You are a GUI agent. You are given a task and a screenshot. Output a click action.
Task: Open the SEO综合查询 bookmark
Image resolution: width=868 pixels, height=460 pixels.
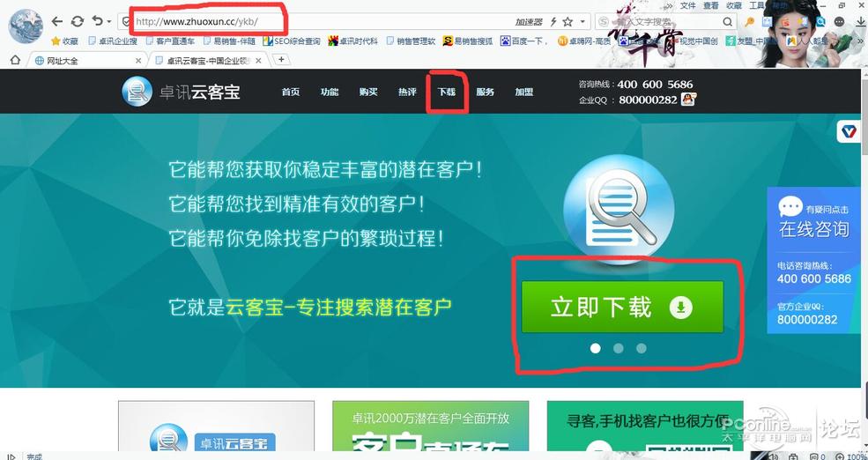[292, 41]
